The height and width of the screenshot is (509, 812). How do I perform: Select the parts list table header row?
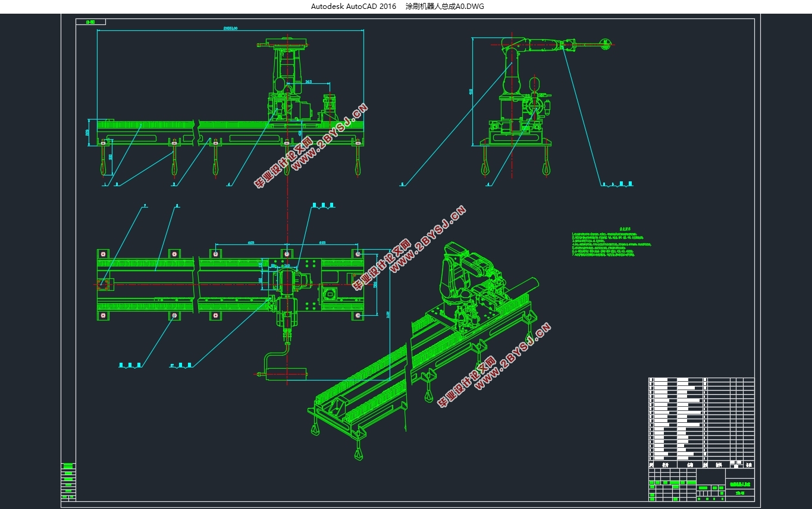click(701, 464)
